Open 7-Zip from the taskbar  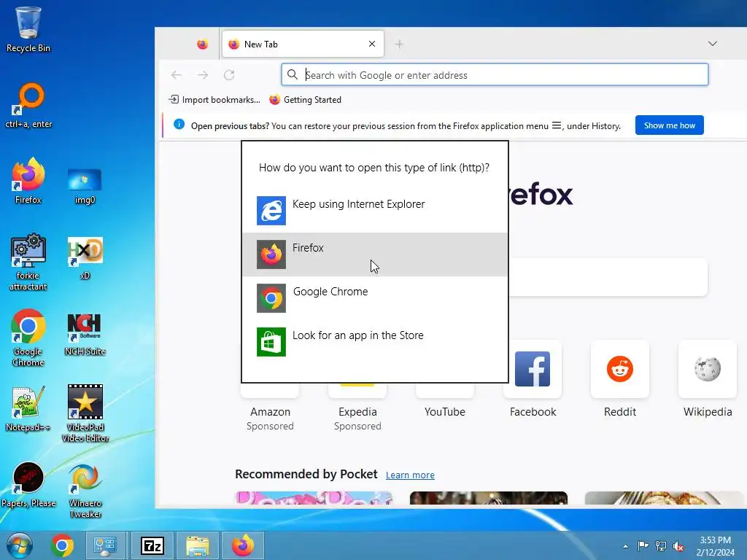pos(152,545)
